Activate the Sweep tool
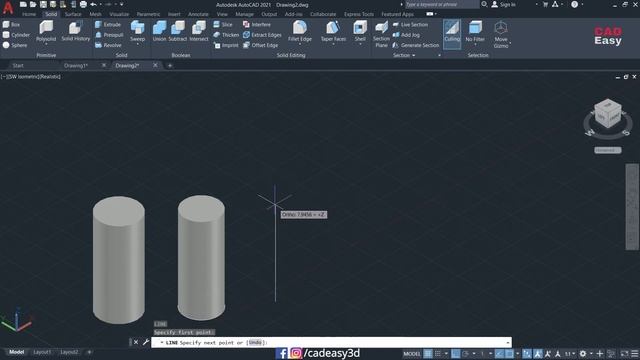 [138, 31]
